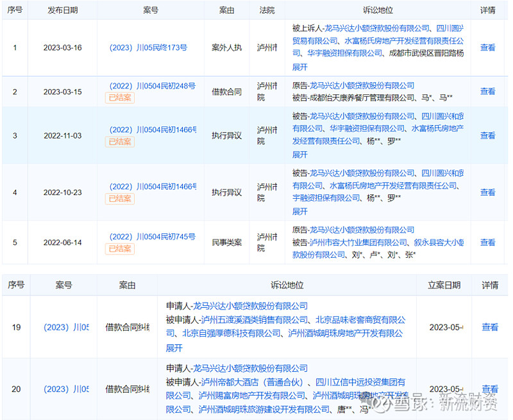The width and height of the screenshot is (513, 420).
Task: Open case link 川0504民初1466号 dated 2022-11-03
Action: 153,130
